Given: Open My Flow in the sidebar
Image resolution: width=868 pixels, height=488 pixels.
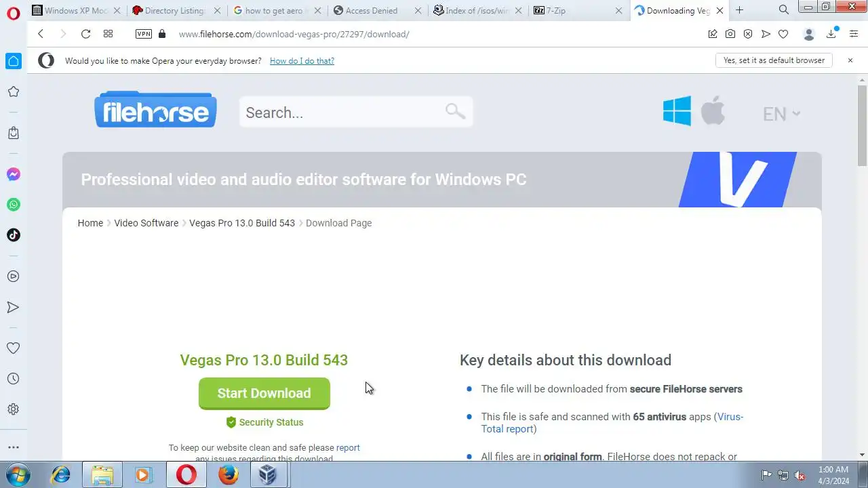Looking at the screenshot, I should 13,307.
